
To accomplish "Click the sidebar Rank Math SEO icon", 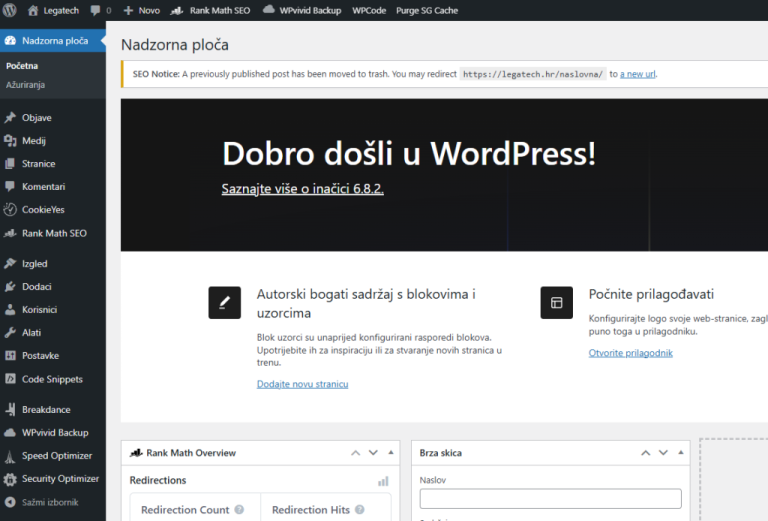I will tap(10, 233).
